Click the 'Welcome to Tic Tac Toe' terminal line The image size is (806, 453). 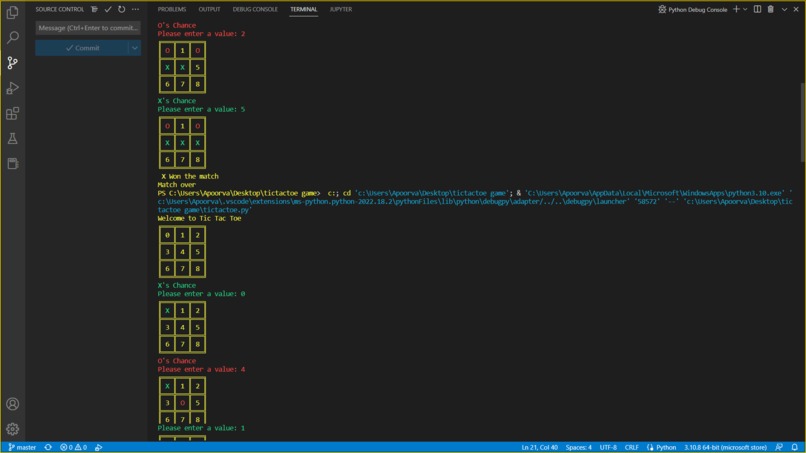199,219
